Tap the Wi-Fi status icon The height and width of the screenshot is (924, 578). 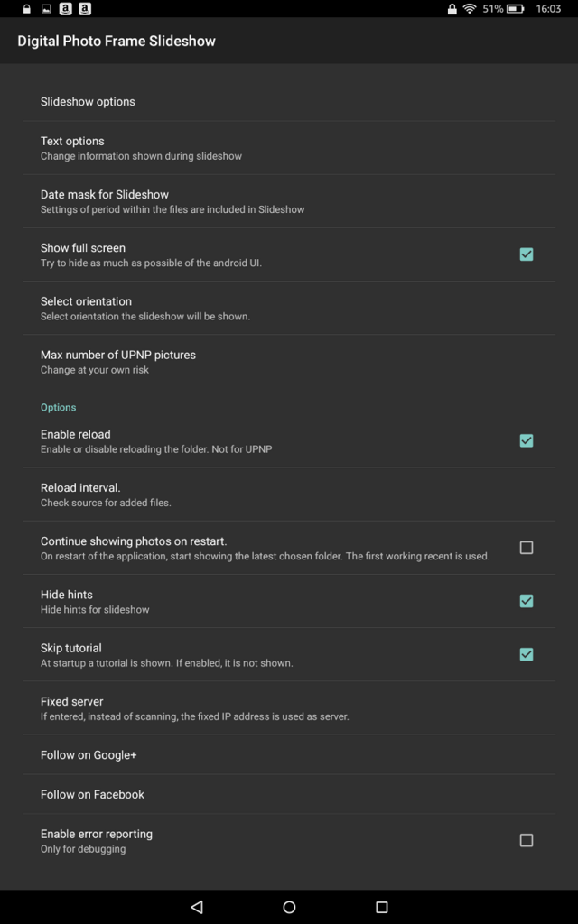point(470,9)
